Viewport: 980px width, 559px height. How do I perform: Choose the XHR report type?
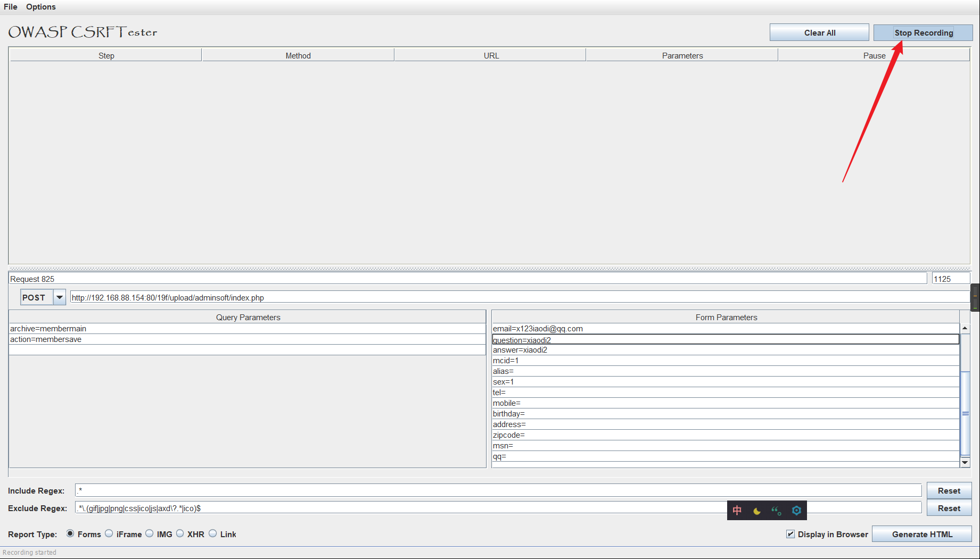(x=179, y=533)
